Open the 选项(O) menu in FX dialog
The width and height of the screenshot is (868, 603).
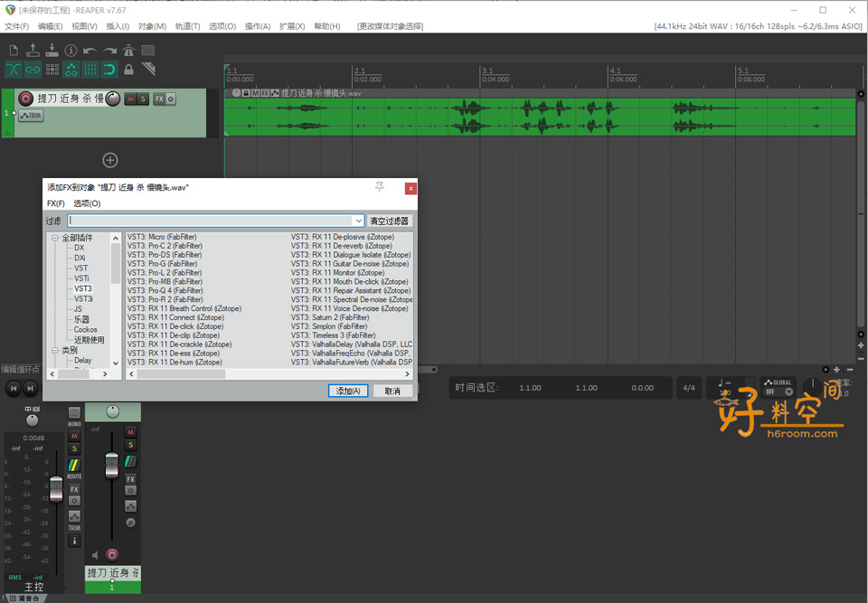coord(87,203)
